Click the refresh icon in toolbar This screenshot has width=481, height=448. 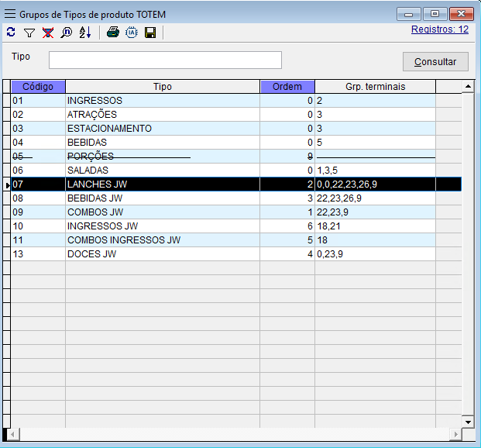coord(11,33)
